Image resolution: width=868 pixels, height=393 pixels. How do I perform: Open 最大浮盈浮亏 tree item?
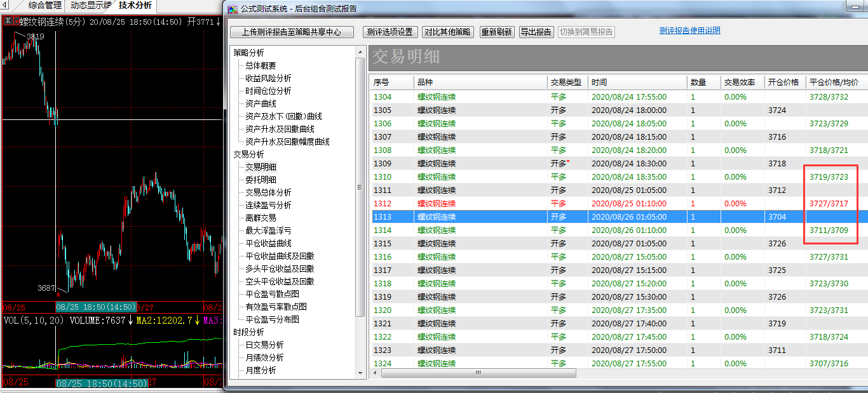(x=268, y=230)
